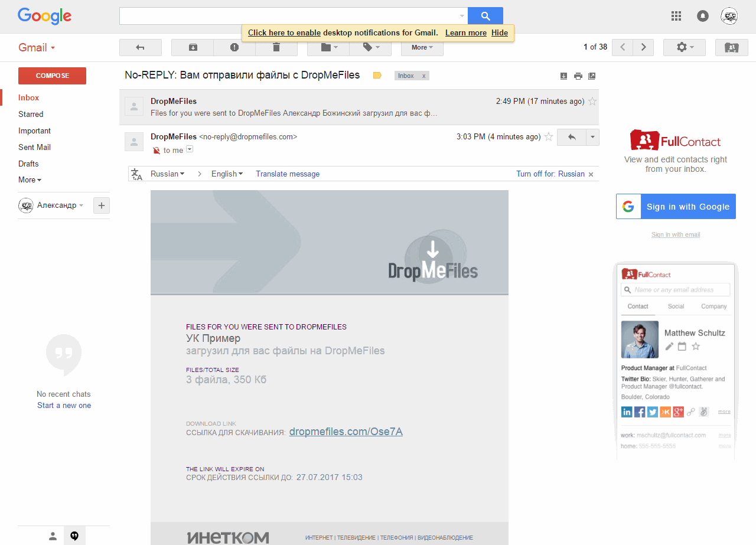The width and height of the screenshot is (756, 545).
Task: Archive this conversation
Action: [193, 47]
